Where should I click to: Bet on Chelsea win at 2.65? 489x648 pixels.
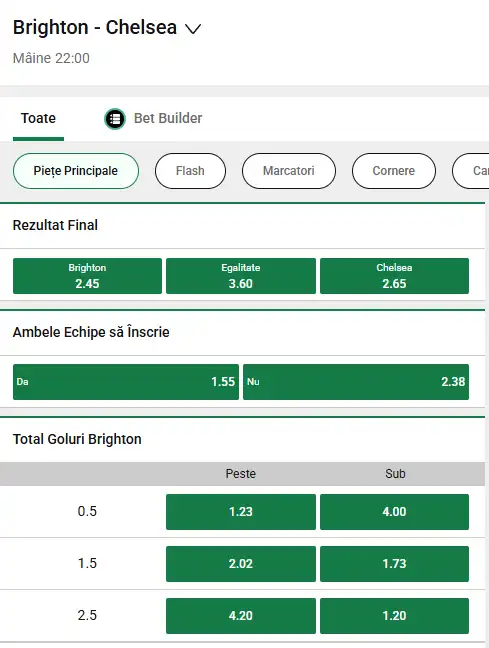tap(394, 276)
